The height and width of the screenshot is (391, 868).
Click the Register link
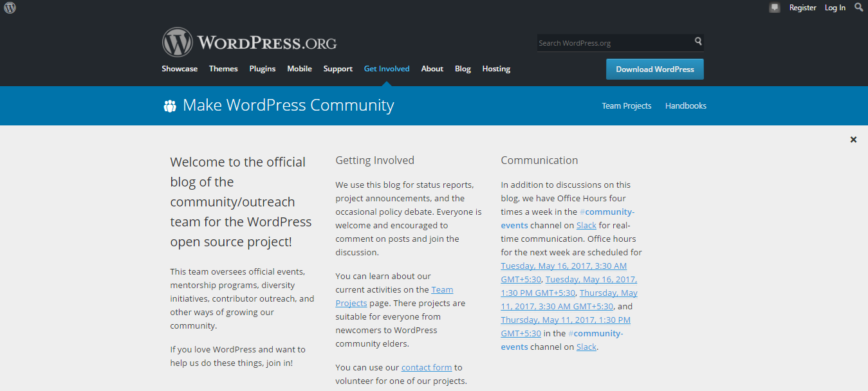pyautogui.click(x=802, y=8)
